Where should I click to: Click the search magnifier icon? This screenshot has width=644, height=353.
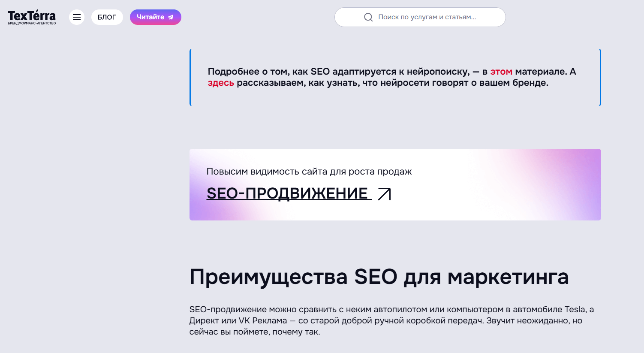point(368,17)
